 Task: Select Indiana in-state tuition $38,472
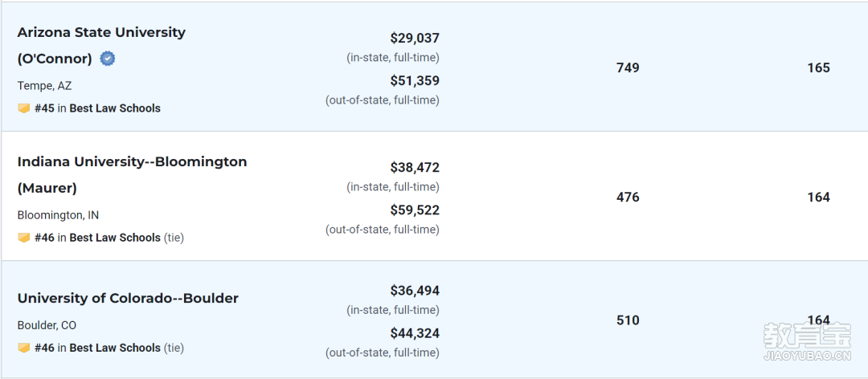click(x=415, y=168)
